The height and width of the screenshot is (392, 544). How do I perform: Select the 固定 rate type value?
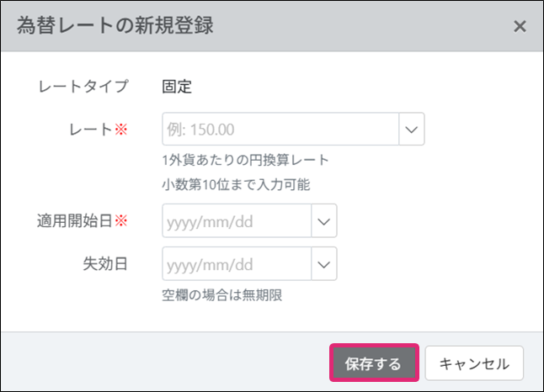point(177,86)
